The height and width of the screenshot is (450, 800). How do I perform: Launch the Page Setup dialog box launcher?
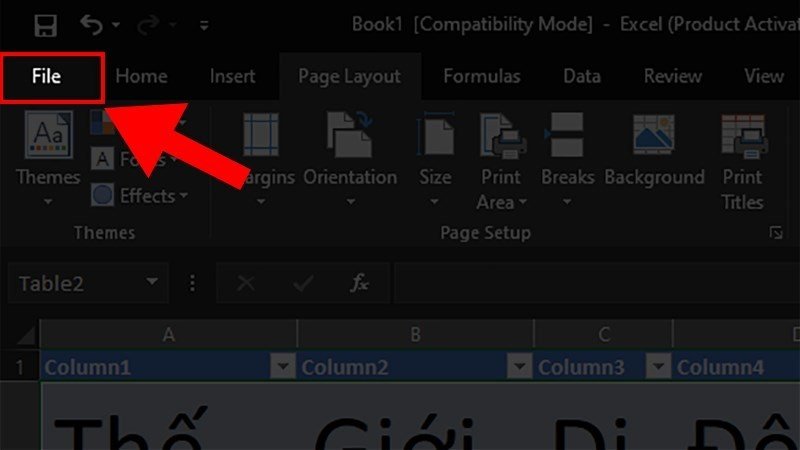pyautogui.click(x=775, y=233)
